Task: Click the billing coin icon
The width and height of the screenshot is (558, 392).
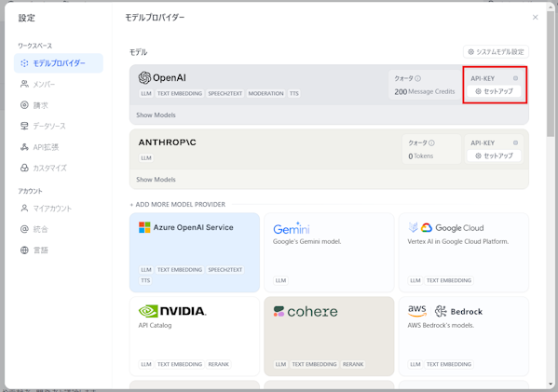Action: tap(24, 105)
